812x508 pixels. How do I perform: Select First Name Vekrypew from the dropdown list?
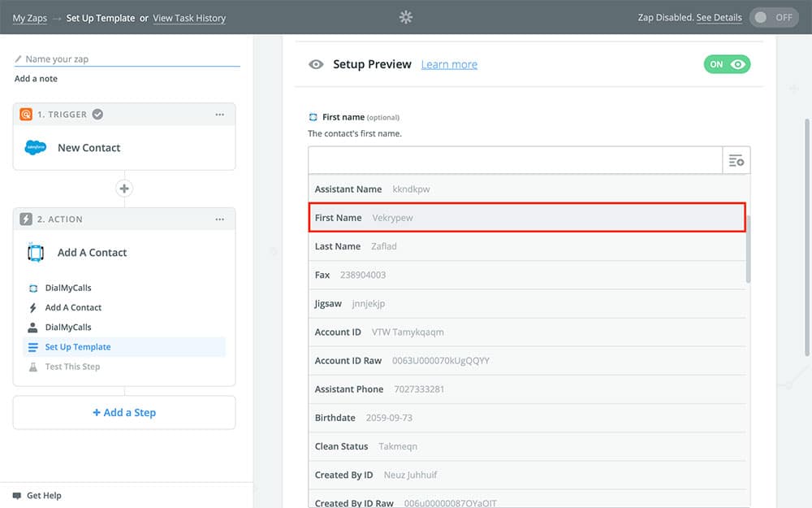(x=527, y=218)
